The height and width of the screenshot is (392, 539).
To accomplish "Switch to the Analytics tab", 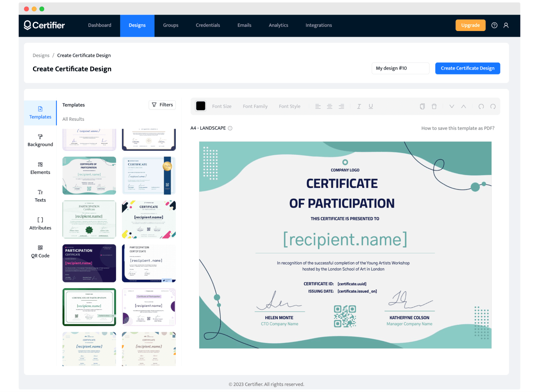I will coord(278,25).
